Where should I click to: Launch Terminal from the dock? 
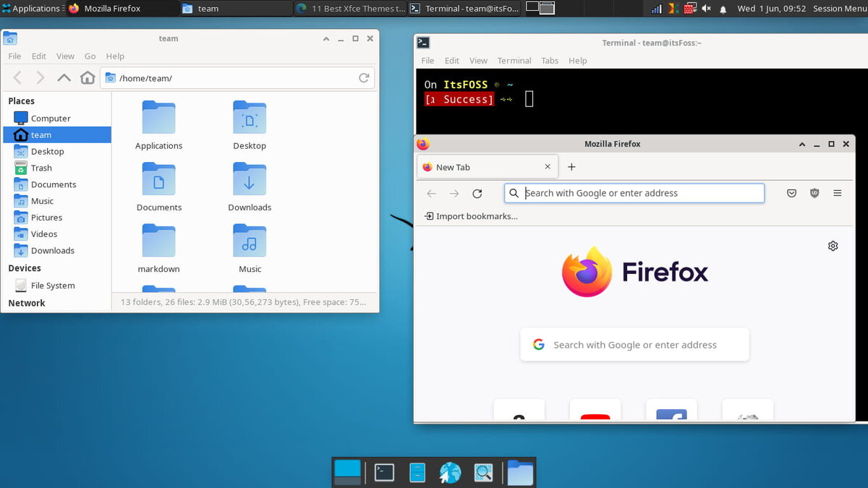pyautogui.click(x=384, y=473)
